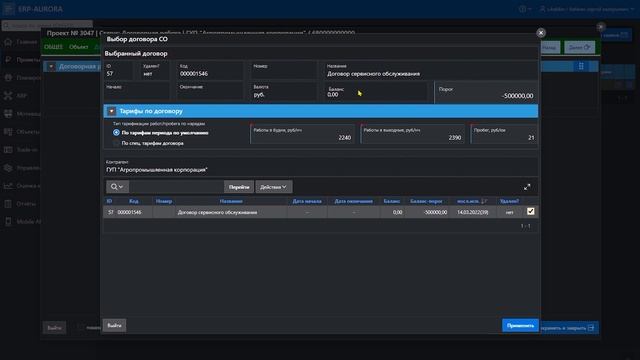Click the 'Работы в выходные' field with 2390
This screenshot has width=640, height=360.
[413, 134]
